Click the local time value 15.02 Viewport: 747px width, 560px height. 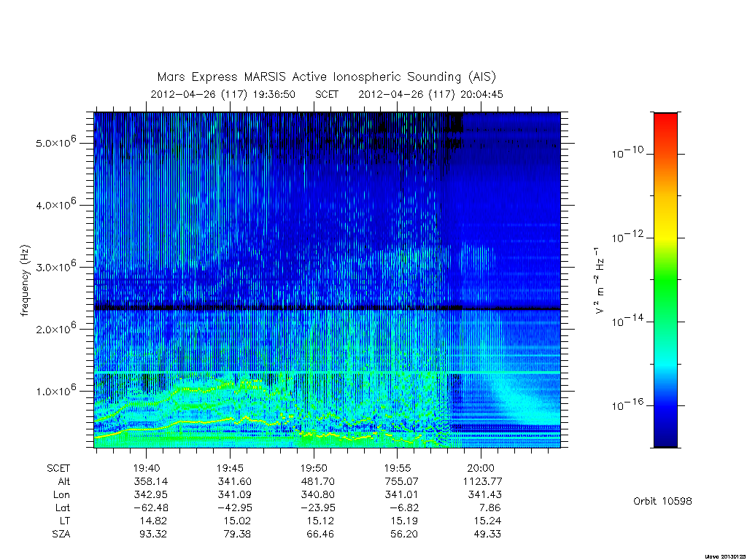237,521
